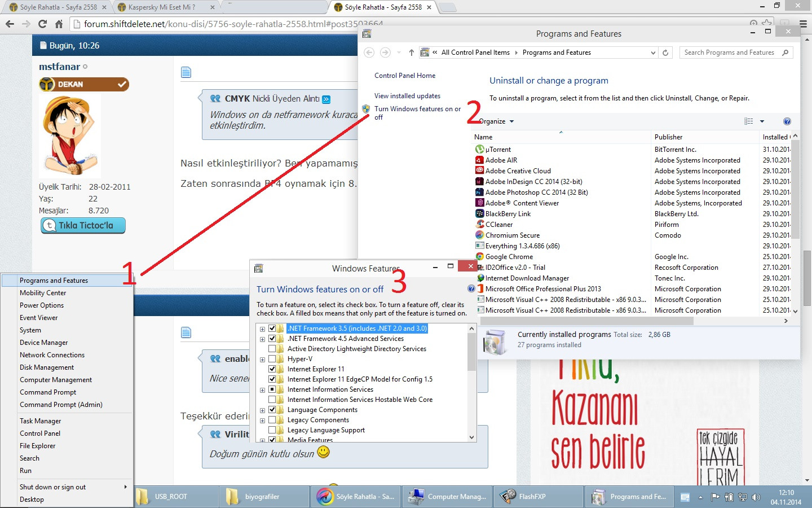Click the Adobe InDesign CC 2014 icon
The width and height of the screenshot is (812, 508).
(x=480, y=182)
